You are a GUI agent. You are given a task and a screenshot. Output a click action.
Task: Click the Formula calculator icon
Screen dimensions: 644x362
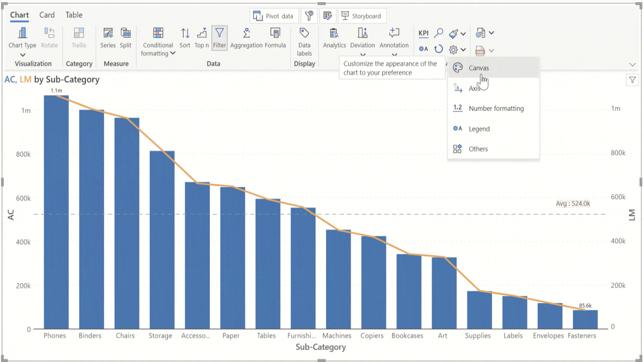275,34
